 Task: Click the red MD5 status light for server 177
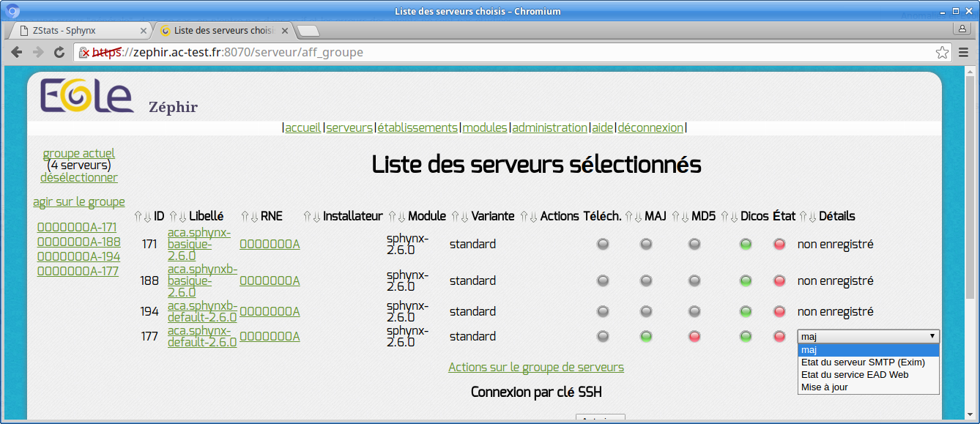pyautogui.click(x=694, y=336)
